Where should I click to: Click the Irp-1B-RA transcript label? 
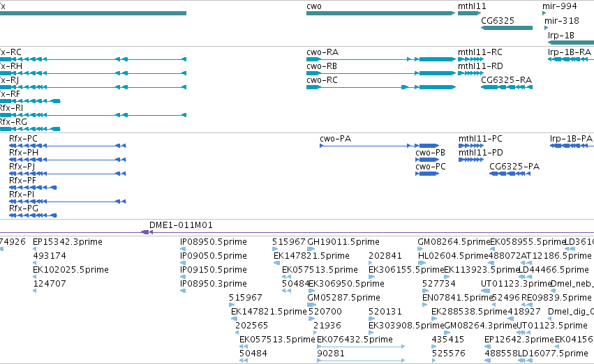pyautogui.click(x=570, y=52)
